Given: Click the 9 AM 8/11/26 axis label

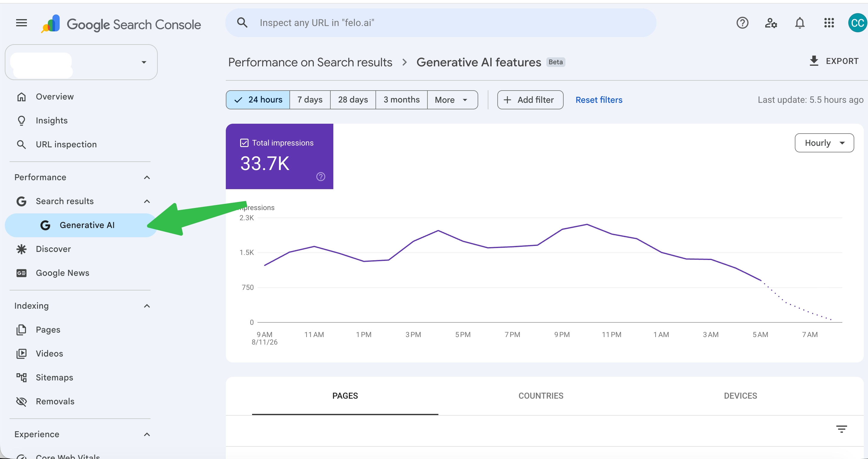Looking at the screenshot, I should 265,338.
